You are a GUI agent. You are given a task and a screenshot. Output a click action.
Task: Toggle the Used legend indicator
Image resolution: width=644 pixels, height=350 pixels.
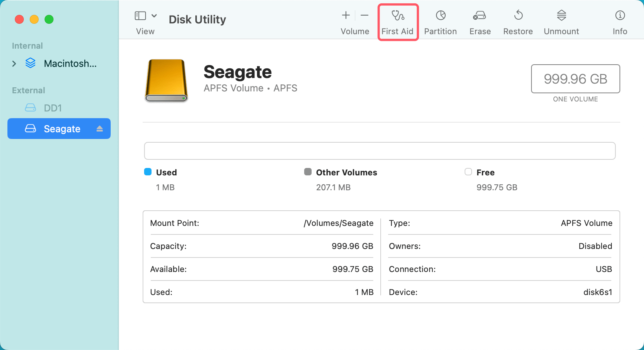coord(148,172)
